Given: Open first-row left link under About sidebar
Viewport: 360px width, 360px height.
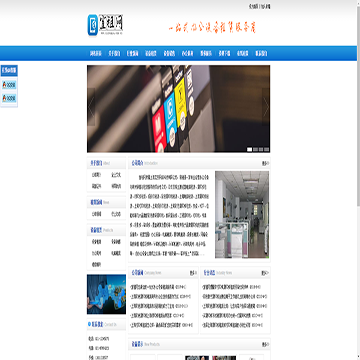Looking at the screenshot, I should (96, 175).
